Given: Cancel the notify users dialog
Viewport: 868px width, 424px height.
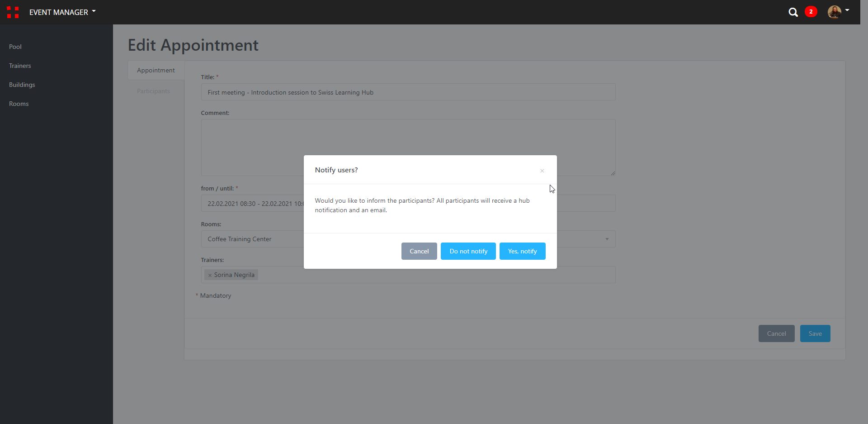Looking at the screenshot, I should [419, 251].
